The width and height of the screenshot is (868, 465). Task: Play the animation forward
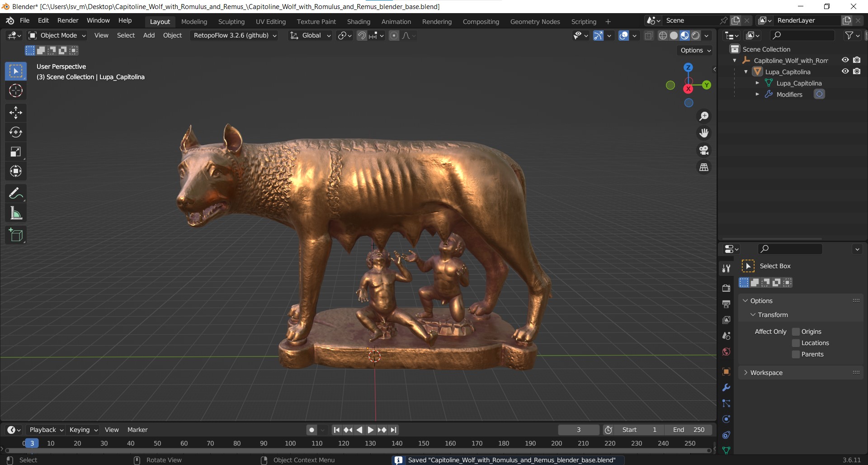[x=371, y=430]
